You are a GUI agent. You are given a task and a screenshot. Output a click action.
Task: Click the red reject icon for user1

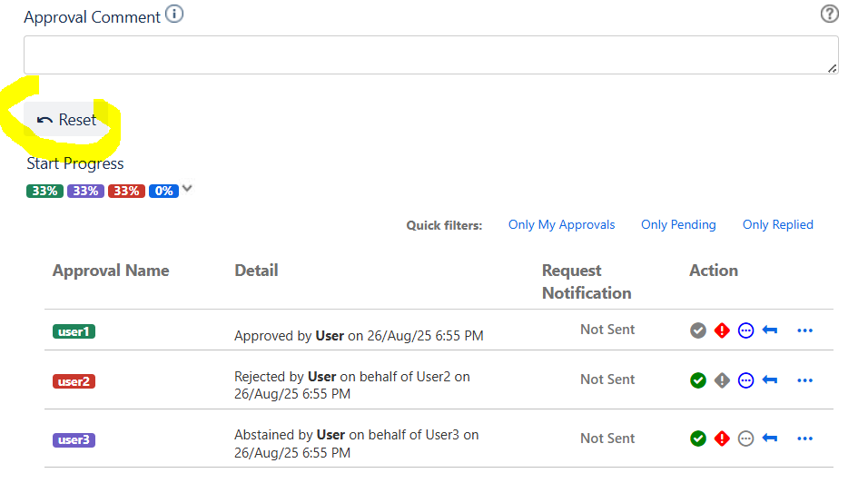(x=722, y=330)
